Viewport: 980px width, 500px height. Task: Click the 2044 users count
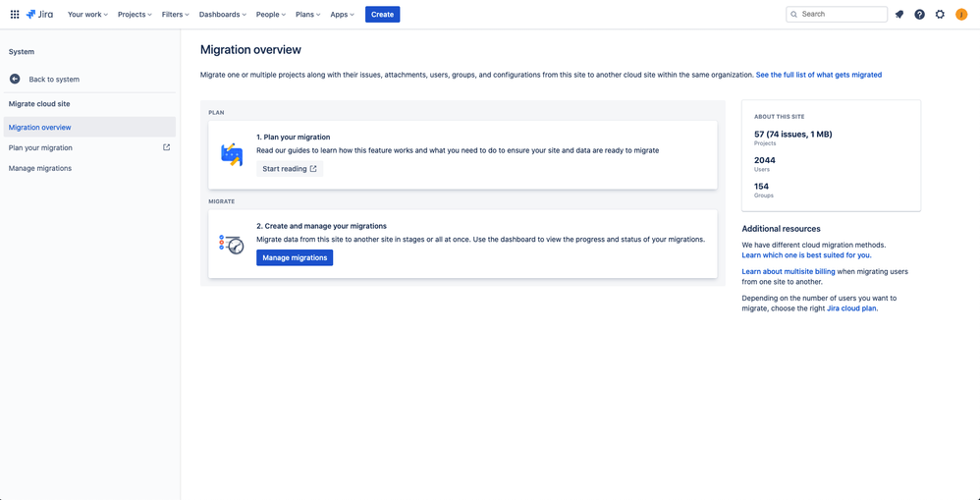pos(765,160)
